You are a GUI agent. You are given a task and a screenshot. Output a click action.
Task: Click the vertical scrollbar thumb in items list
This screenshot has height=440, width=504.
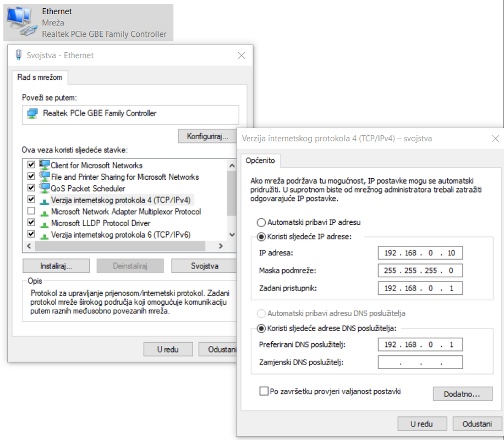click(232, 194)
